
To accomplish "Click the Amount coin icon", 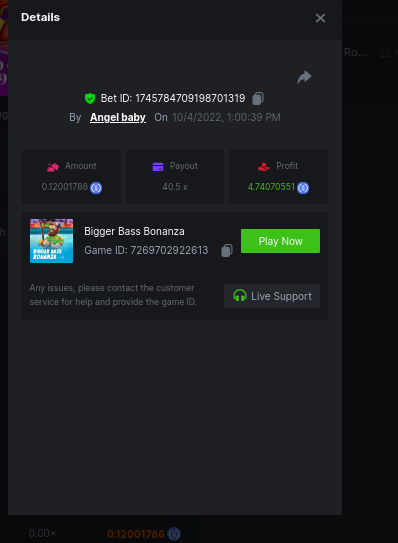I will [x=96, y=188].
